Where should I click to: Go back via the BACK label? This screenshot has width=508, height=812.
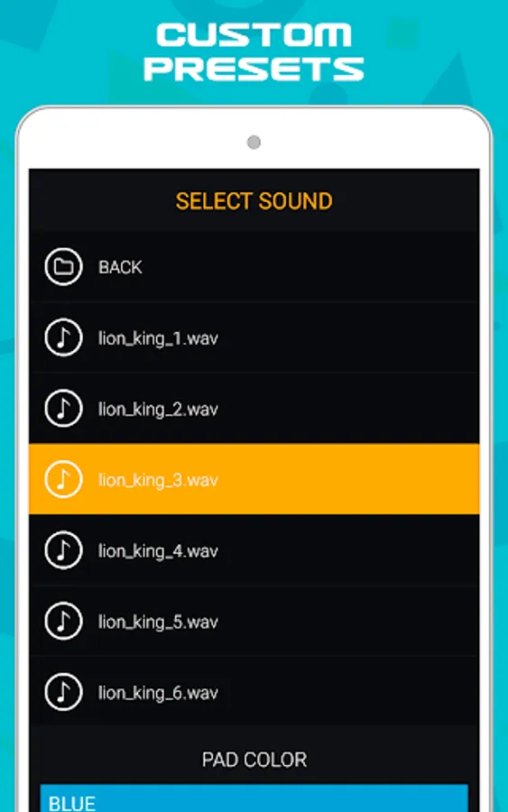coord(120,267)
